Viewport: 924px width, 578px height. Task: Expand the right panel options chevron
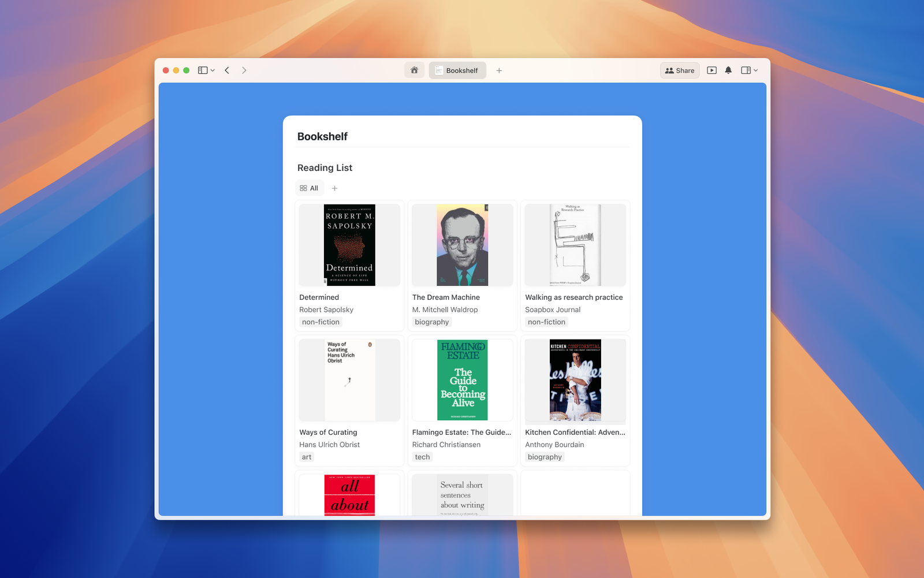755,70
